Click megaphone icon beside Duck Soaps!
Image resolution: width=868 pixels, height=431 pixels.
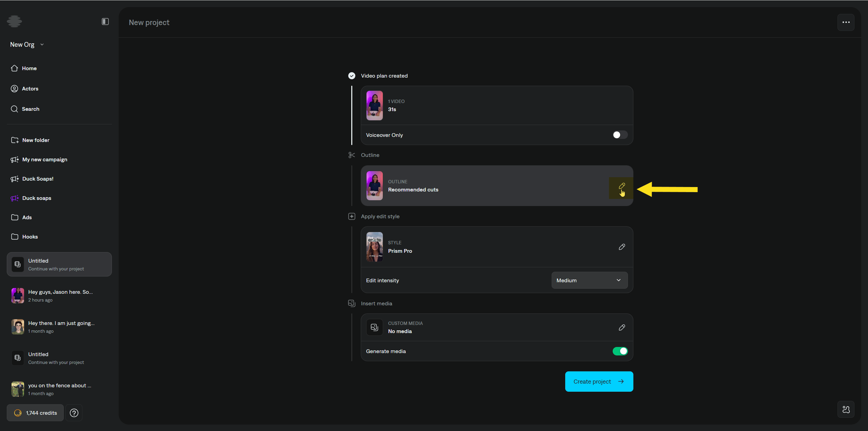[15, 179]
